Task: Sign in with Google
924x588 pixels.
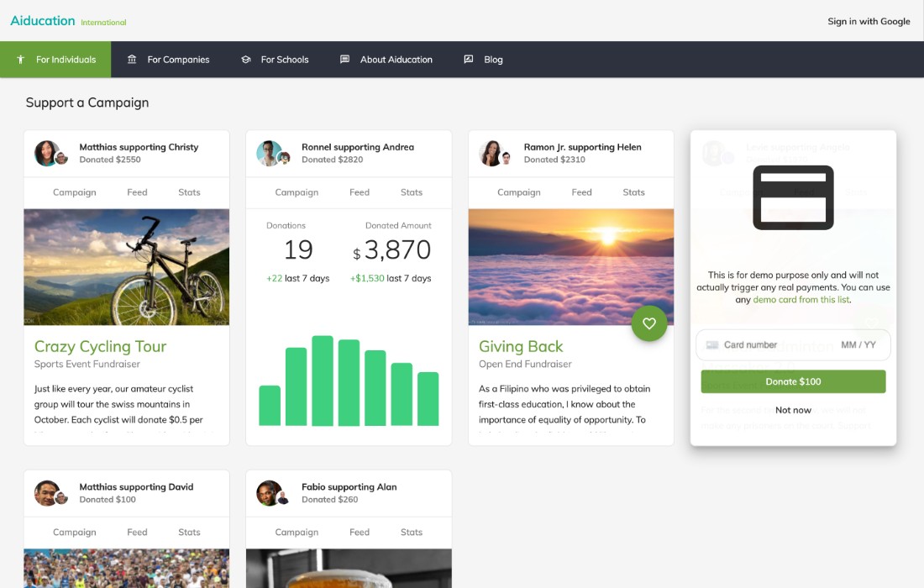Action: (869, 21)
